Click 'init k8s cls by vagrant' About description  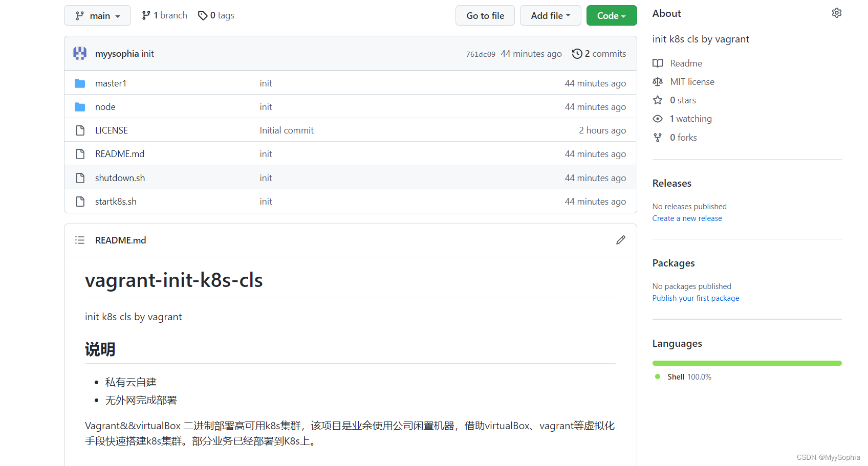tap(701, 39)
